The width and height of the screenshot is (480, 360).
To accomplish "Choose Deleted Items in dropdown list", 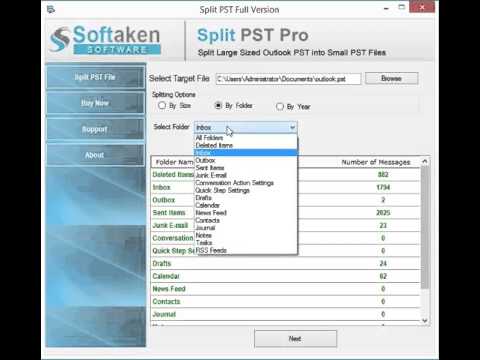I will 246,145.
